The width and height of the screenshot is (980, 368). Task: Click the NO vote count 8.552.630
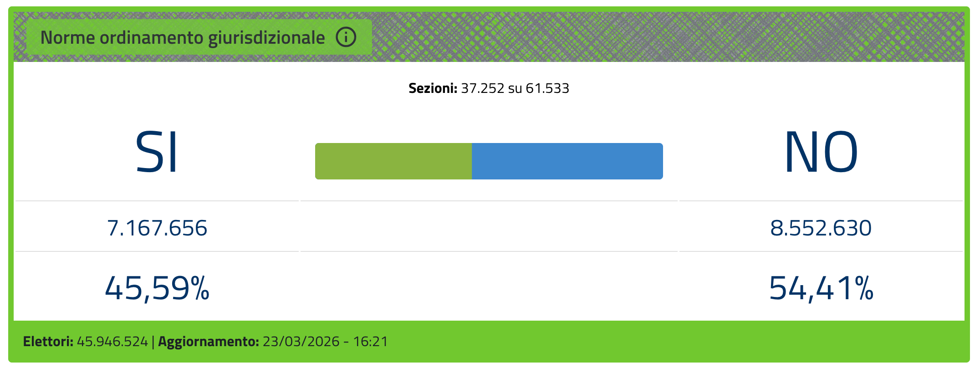(821, 228)
